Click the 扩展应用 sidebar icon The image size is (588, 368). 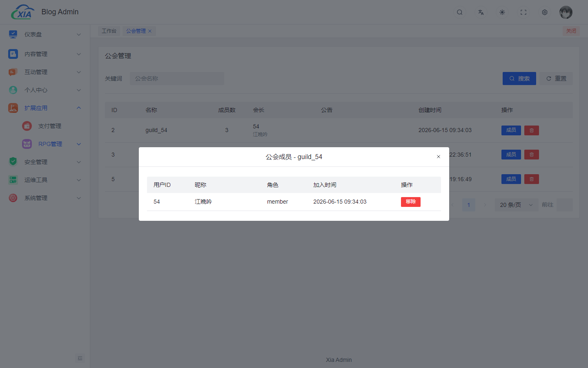coord(13,108)
